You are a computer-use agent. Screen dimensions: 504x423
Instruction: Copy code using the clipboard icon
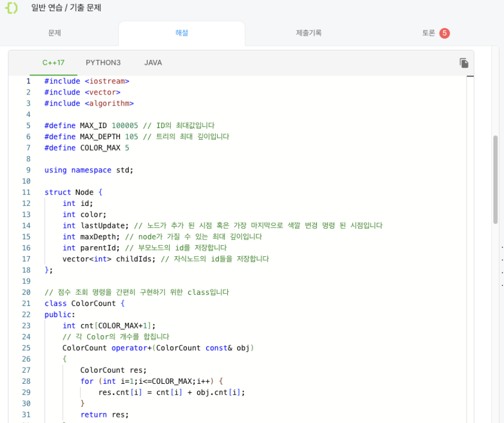[x=464, y=63]
